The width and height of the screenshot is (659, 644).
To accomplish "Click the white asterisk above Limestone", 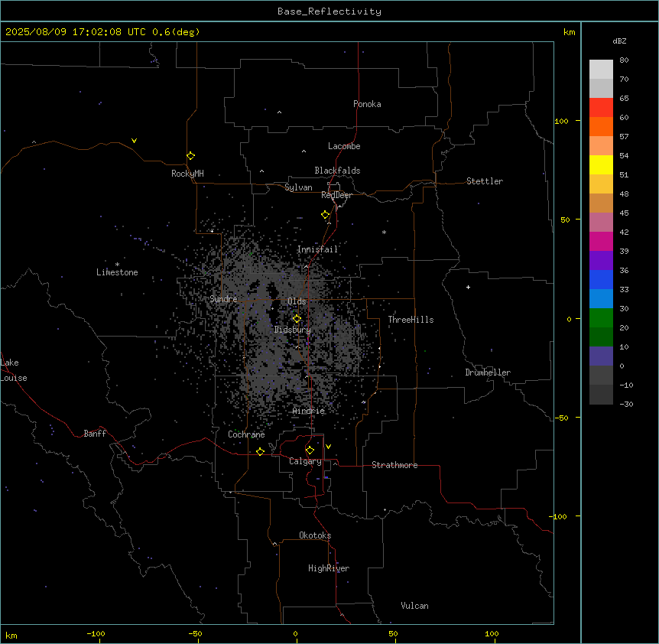I will pyautogui.click(x=117, y=265).
